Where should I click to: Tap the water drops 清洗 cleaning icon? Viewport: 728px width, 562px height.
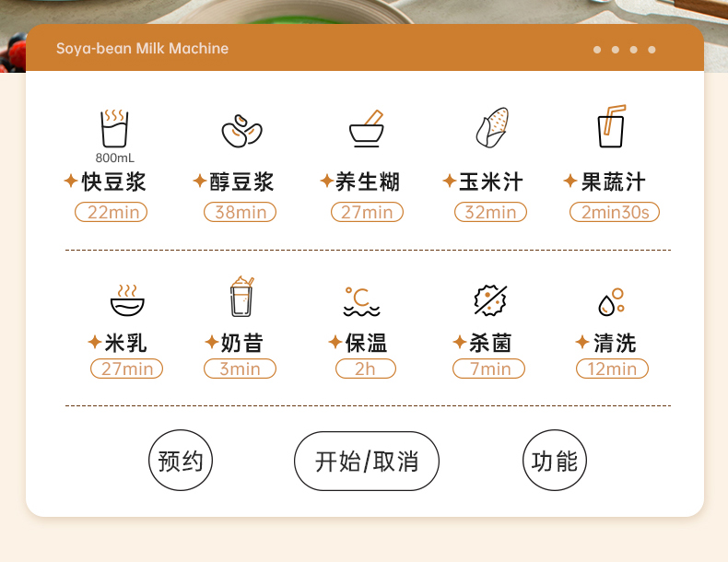(612, 302)
